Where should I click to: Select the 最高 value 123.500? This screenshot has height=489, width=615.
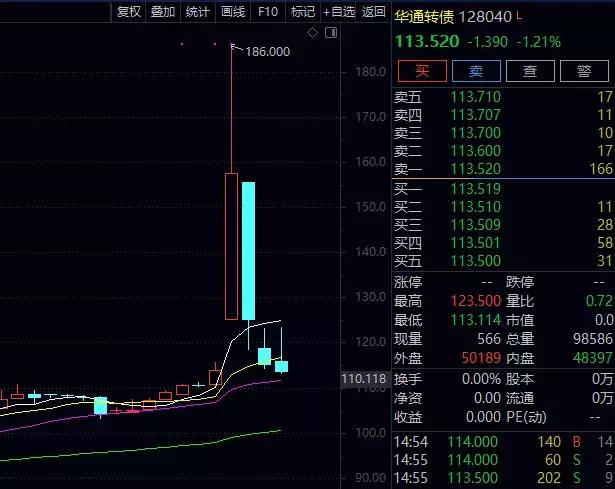476,301
